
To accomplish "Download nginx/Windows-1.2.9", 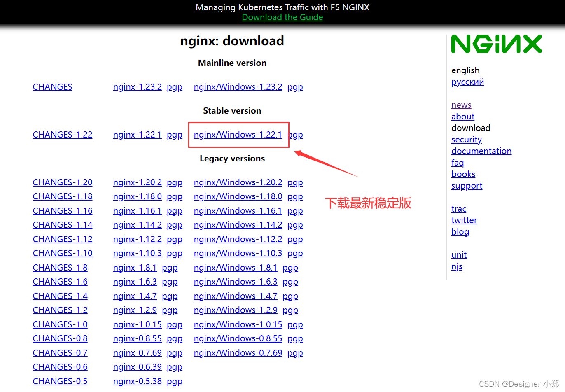I will click(x=236, y=310).
